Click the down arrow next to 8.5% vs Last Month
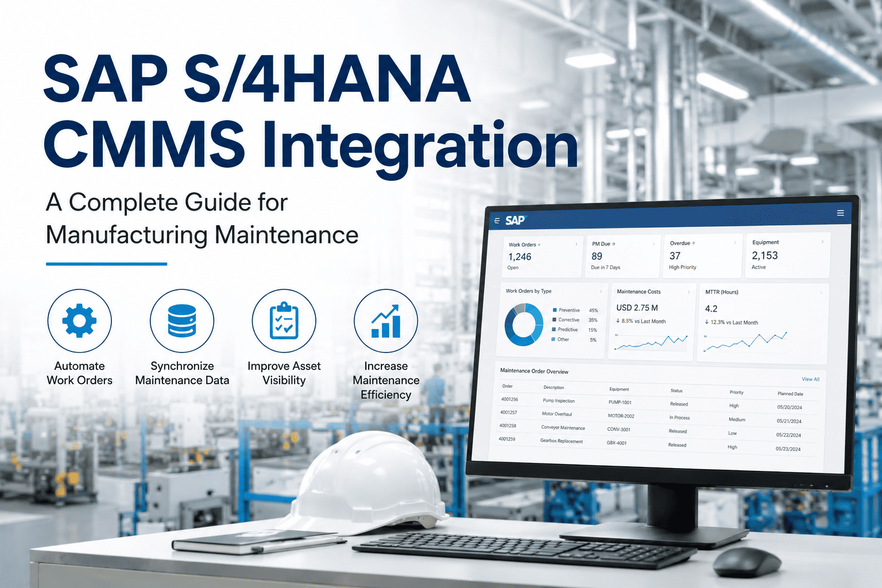 click(x=618, y=321)
